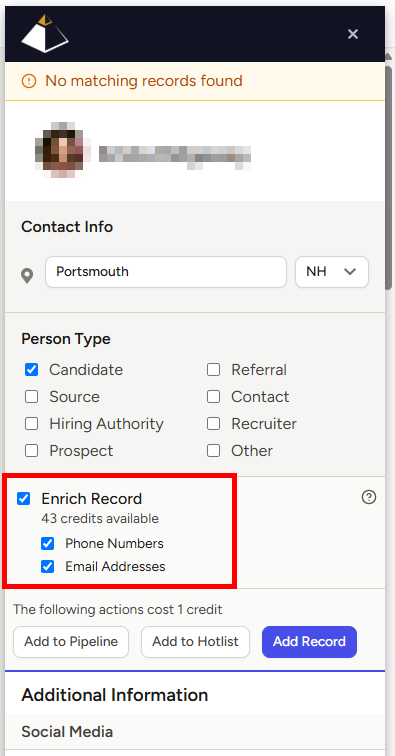Enable the Referral person type
Screen dimensions: 395x756
point(213,370)
